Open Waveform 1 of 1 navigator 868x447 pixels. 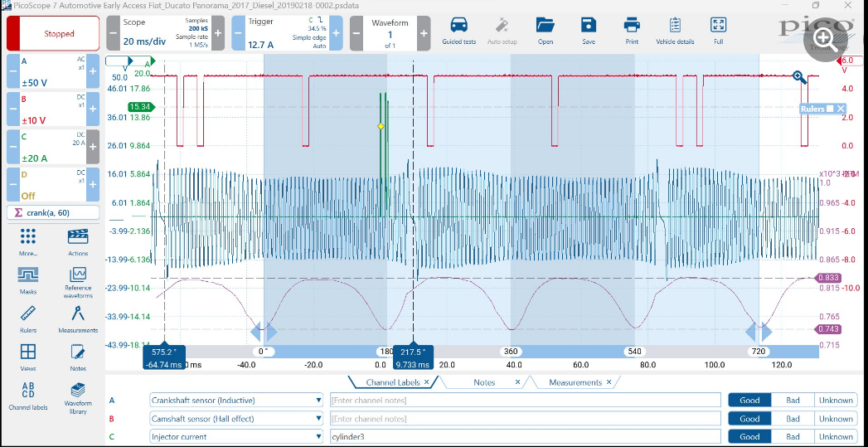390,33
